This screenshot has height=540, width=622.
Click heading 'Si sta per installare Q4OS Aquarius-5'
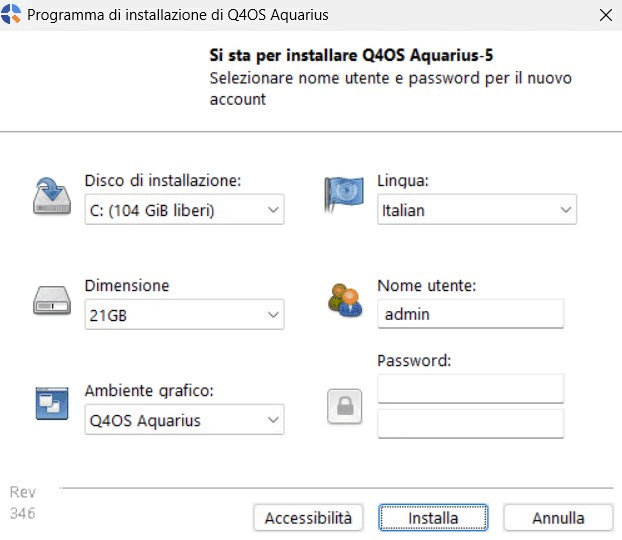click(351, 55)
